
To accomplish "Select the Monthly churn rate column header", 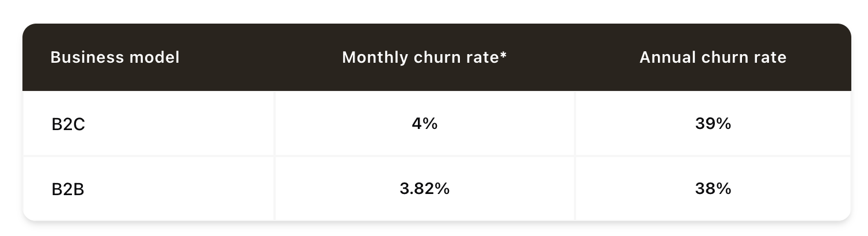I will tap(424, 58).
